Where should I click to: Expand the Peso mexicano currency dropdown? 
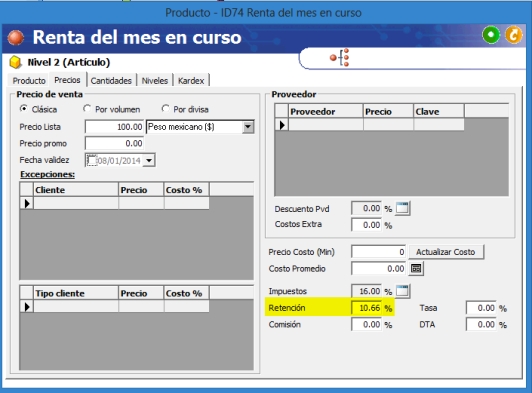coord(248,127)
